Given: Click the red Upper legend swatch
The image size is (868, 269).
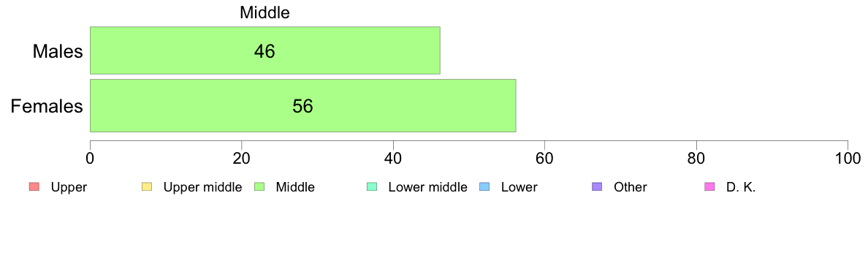Looking at the screenshot, I should (33, 187).
